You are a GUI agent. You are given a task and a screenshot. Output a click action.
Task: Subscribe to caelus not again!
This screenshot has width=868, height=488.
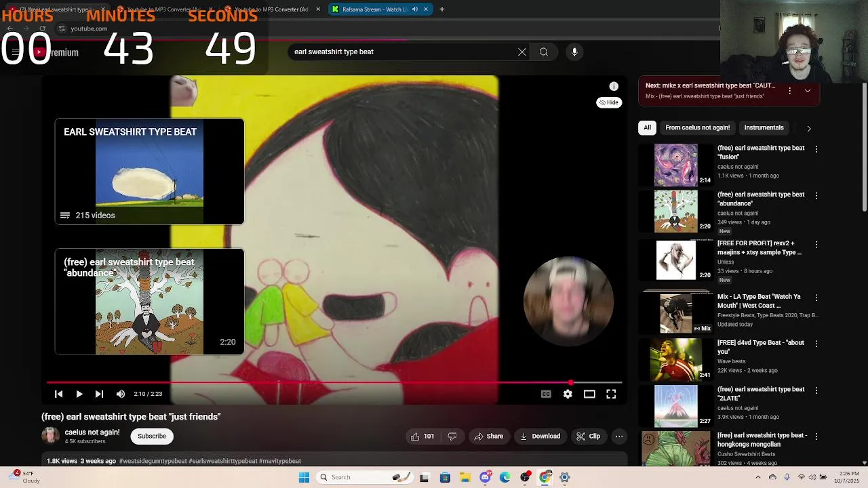[x=152, y=436]
